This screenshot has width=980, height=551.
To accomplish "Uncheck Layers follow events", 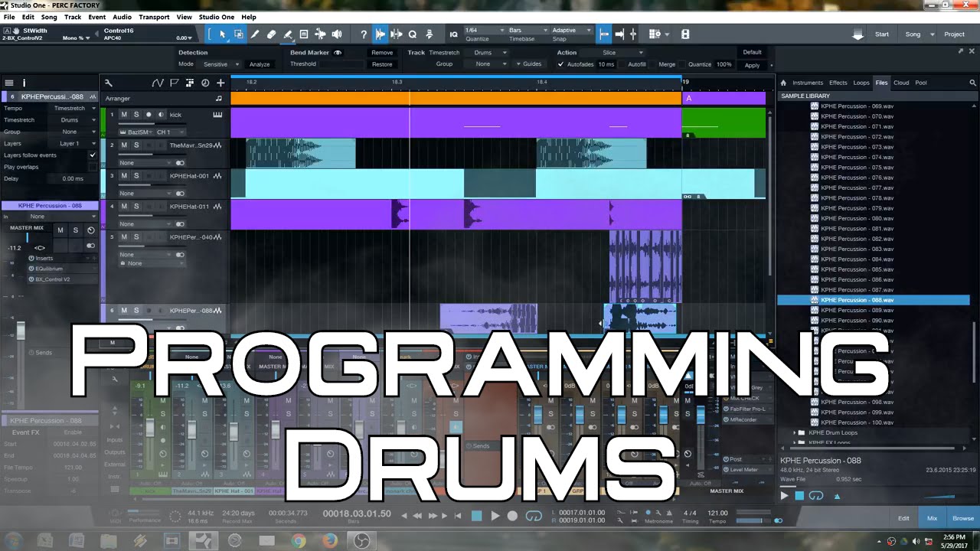I will click(93, 155).
